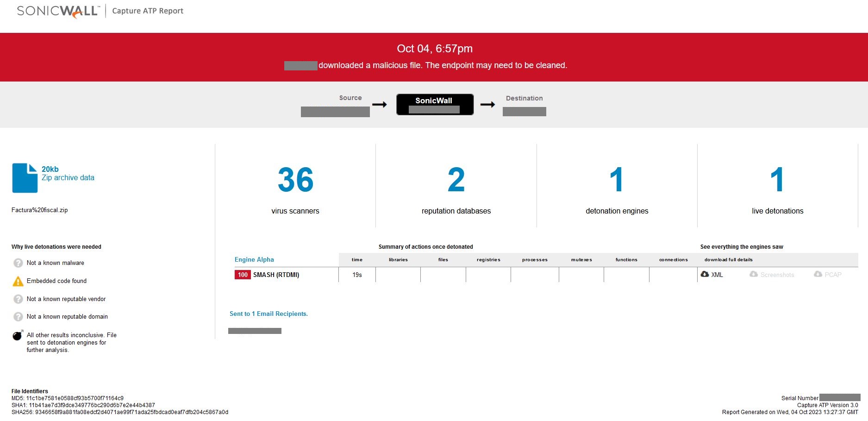Click the Capture ATP Report title
Viewport: 868px width, 421px height.
(148, 11)
